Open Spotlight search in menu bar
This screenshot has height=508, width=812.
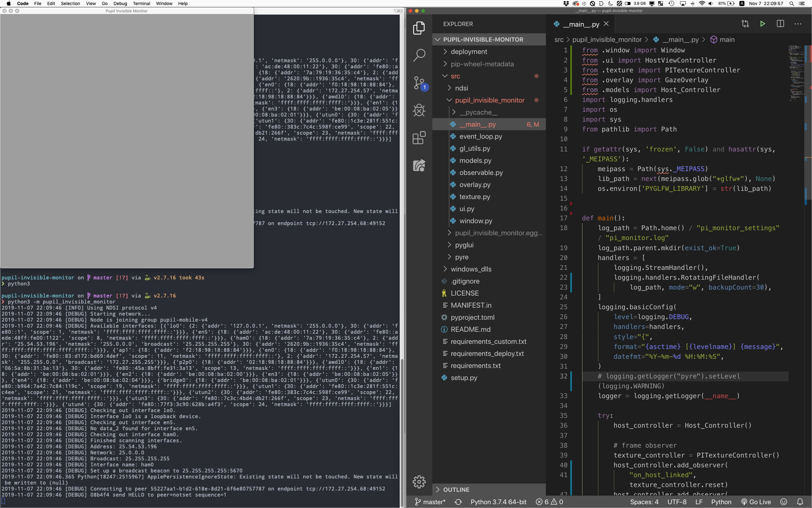[x=791, y=3]
